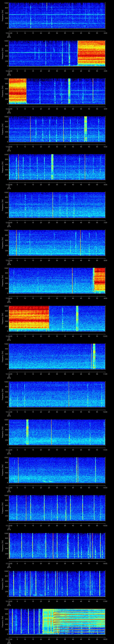The image size is (114, 644).
Task: Click the red noise block in 12:02:00 panel
Action: click(91, 53)
